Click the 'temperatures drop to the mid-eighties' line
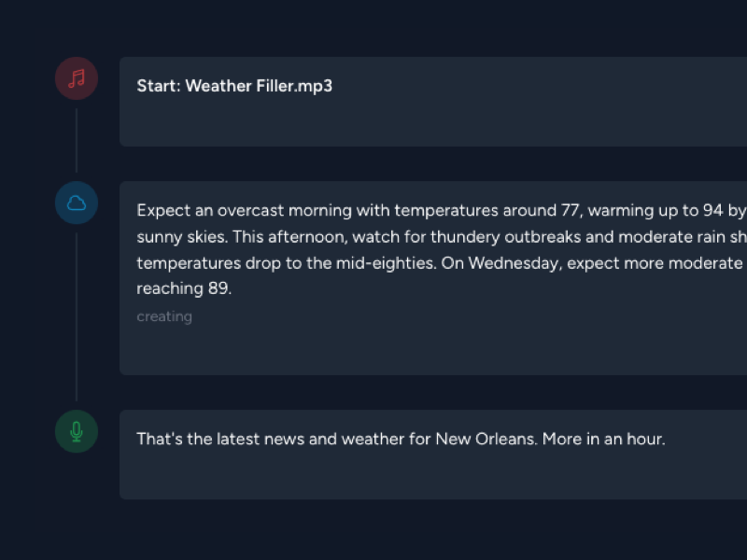Image resolution: width=747 pixels, height=560 pixels. (x=442, y=263)
